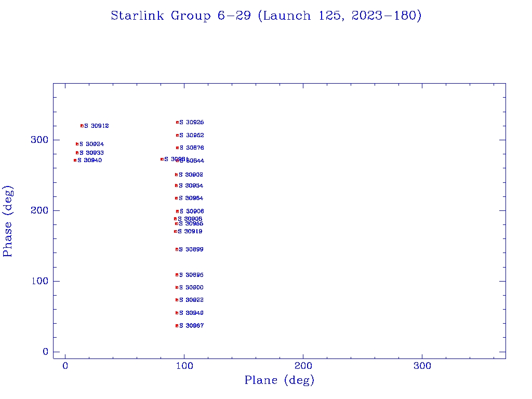Click the "100" tick label on Phase axis
This screenshot has height=399, width=532.
click(39, 281)
